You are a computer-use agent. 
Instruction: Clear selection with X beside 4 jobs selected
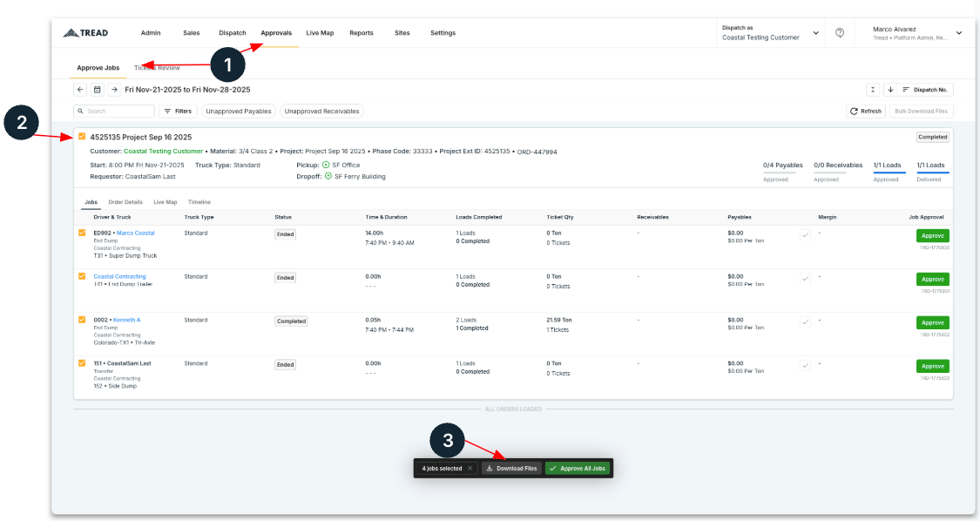pos(470,469)
